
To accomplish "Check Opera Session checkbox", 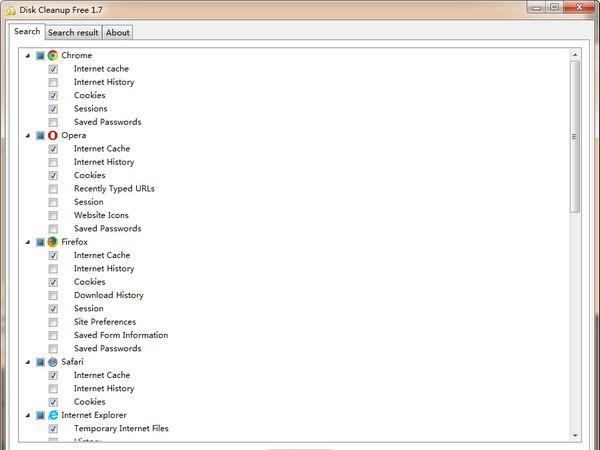I will coord(53,202).
